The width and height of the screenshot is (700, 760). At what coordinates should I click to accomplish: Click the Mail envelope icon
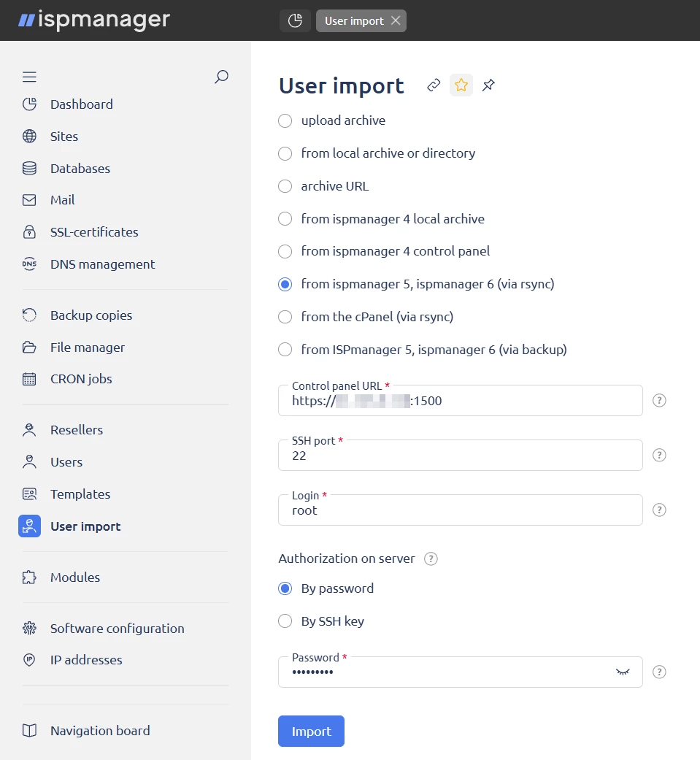coord(30,200)
